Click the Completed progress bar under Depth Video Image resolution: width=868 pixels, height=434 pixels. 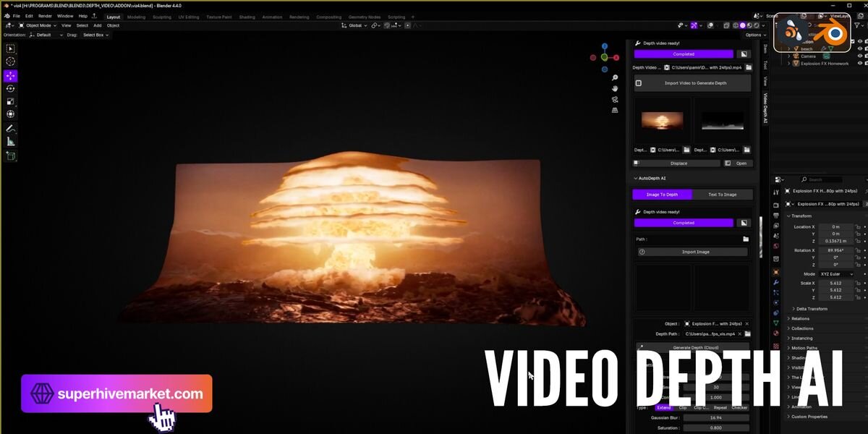tap(684, 54)
